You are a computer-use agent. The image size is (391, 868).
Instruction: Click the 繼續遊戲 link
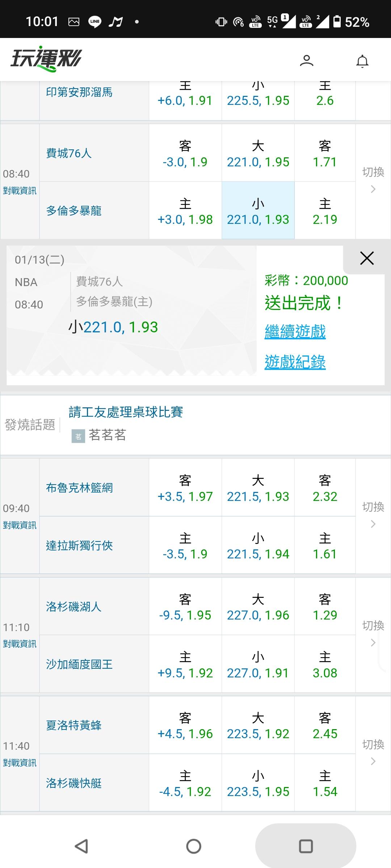(295, 331)
